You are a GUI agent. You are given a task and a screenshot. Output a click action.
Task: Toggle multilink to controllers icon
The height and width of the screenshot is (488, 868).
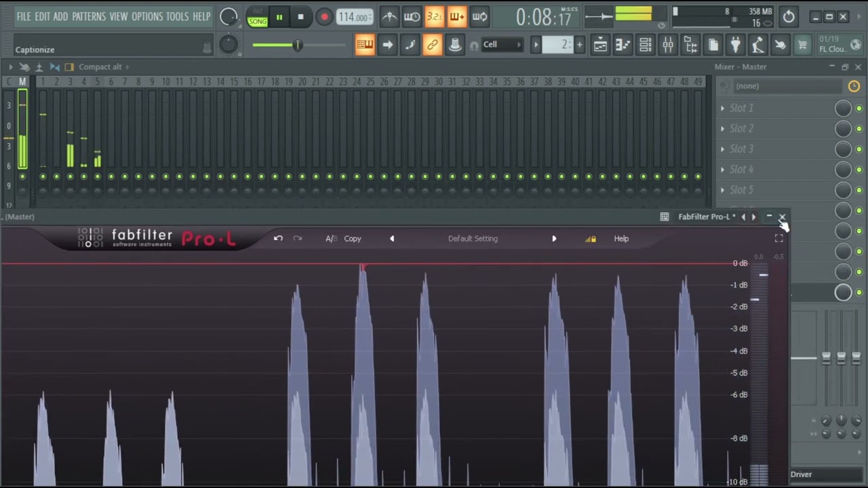(432, 45)
